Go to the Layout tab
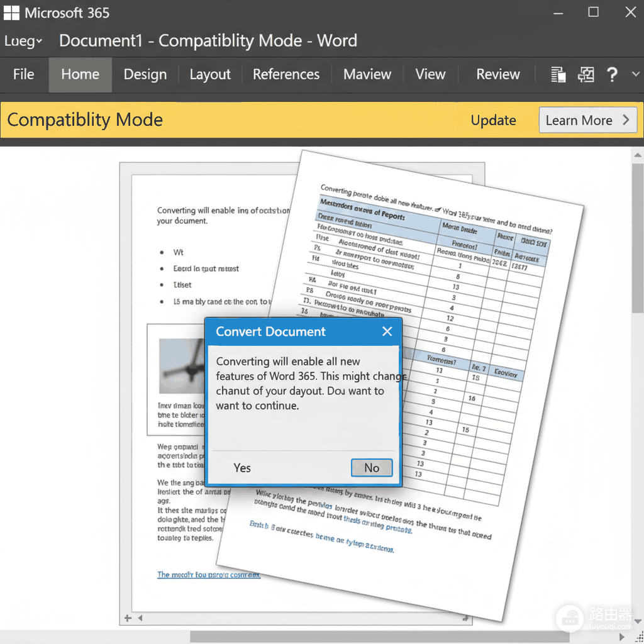The height and width of the screenshot is (644, 644). (210, 74)
